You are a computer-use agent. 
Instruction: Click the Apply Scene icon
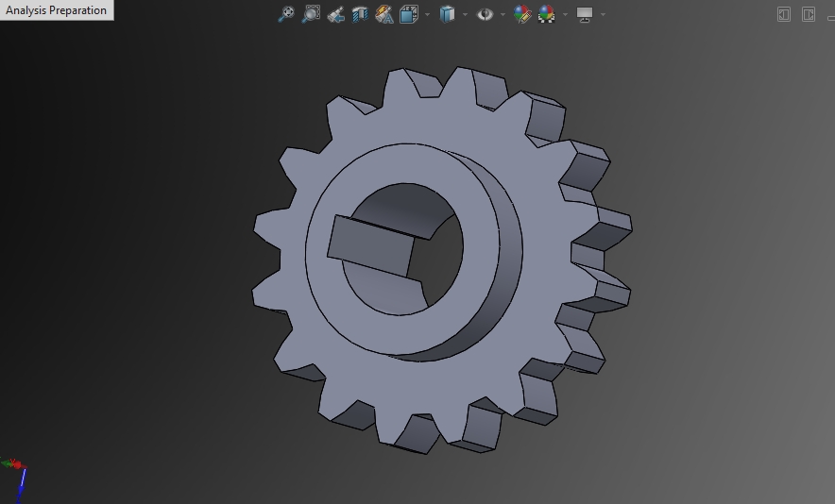tap(546, 14)
